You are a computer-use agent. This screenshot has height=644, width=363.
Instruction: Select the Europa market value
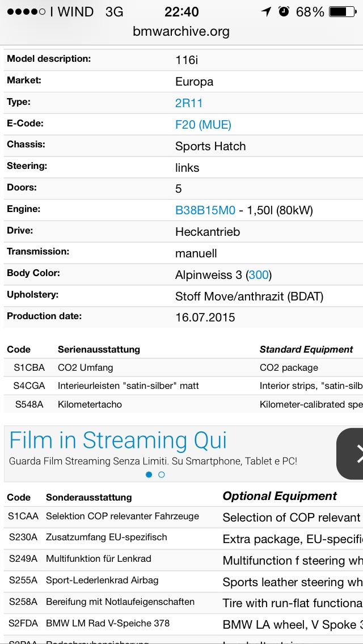(x=195, y=82)
